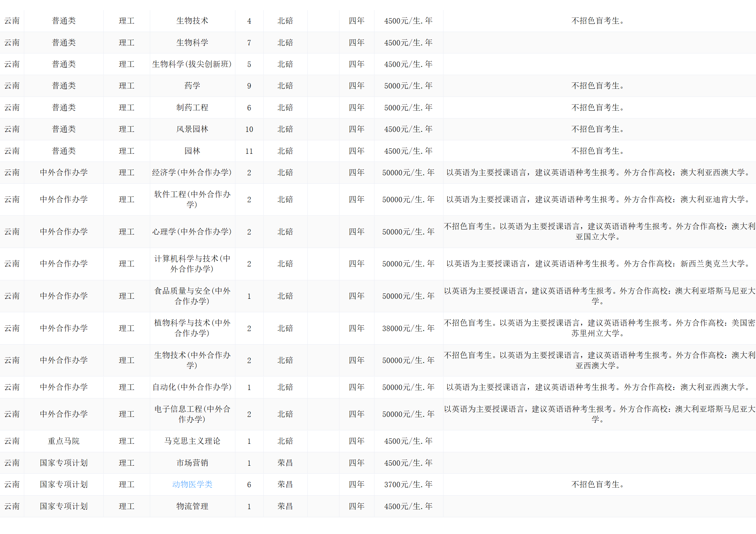Click 心理学(中外合作办学) major text

pyautogui.click(x=192, y=232)
